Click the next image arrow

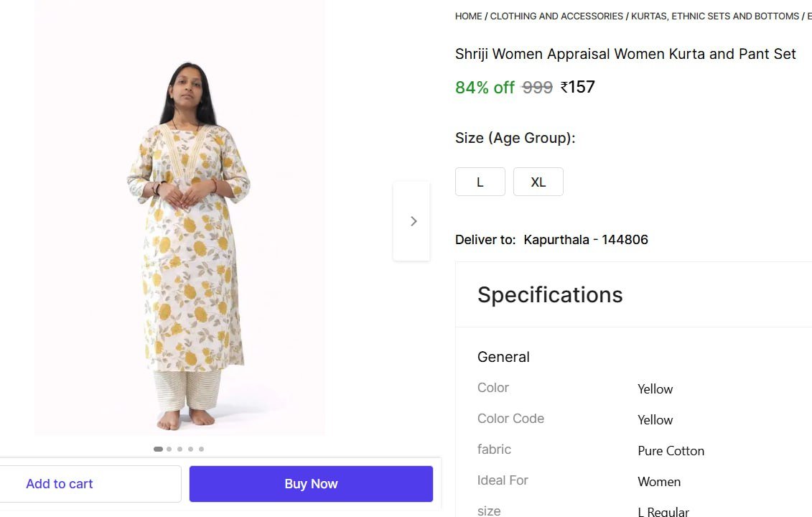[x=412, y=221]
